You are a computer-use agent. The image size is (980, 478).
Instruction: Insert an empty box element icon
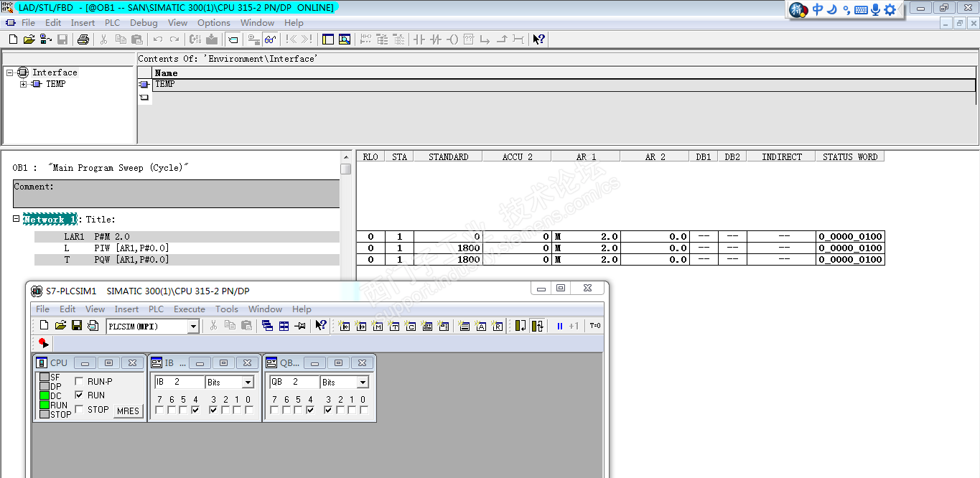click(x=469, y=39)
